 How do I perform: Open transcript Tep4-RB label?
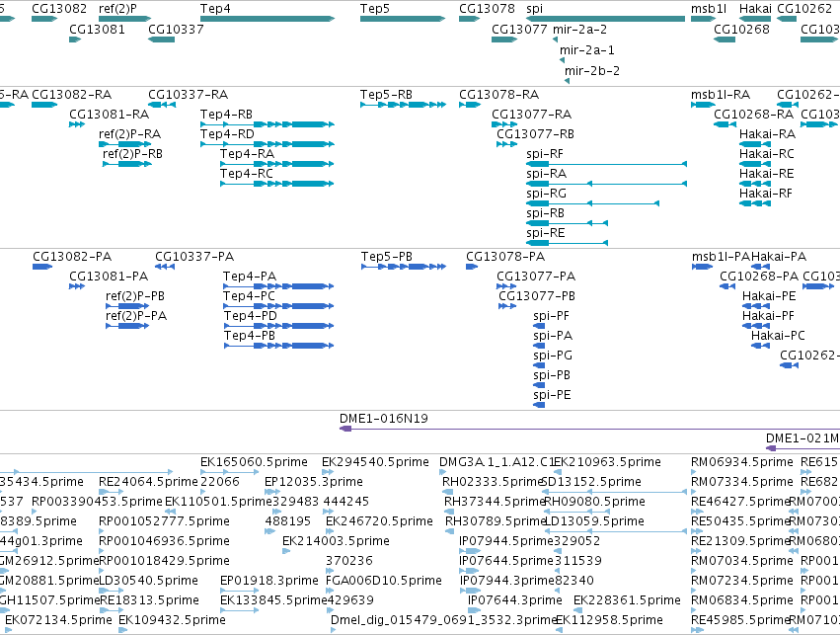[x=226, y=115]
